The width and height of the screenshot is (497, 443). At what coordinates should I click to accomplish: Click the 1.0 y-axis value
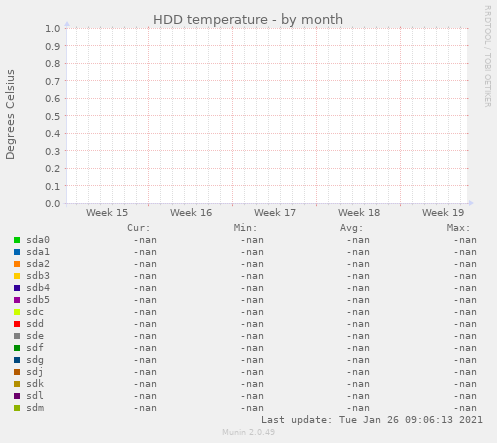(53, 29)
